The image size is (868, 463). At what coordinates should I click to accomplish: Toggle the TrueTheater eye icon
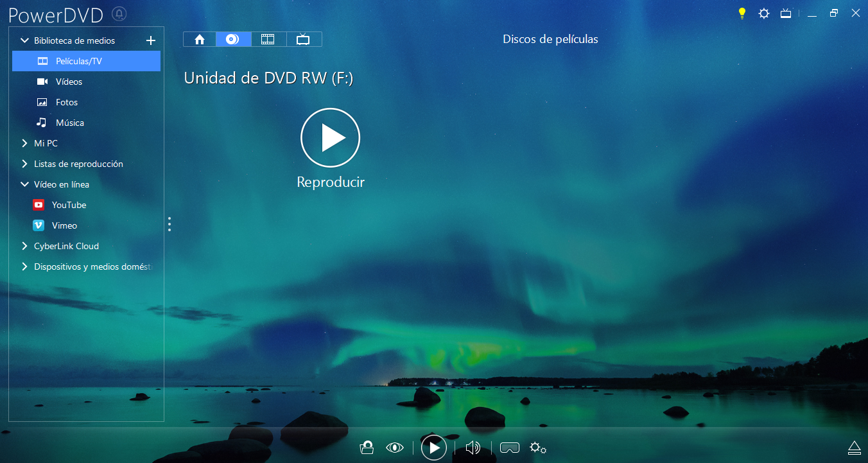pyautogui.click(x=395, y=448)
